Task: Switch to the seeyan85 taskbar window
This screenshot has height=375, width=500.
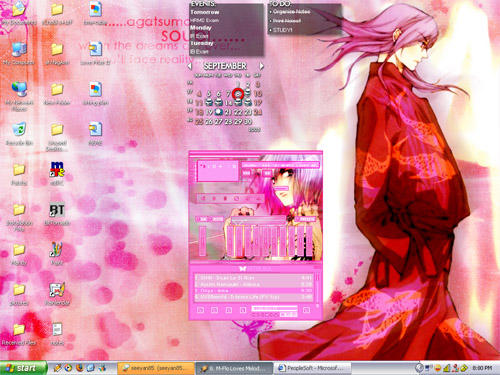Action: click(x=156, y=368)
